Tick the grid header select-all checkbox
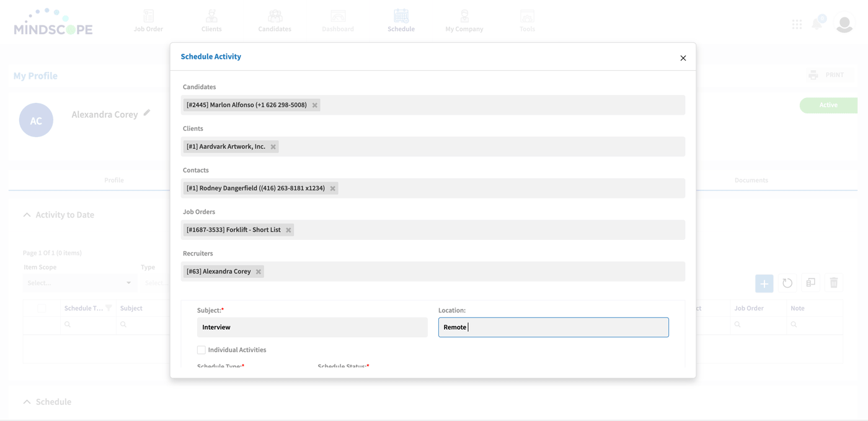This screenshot has width=868, height=421. click(x=42, y=308)
